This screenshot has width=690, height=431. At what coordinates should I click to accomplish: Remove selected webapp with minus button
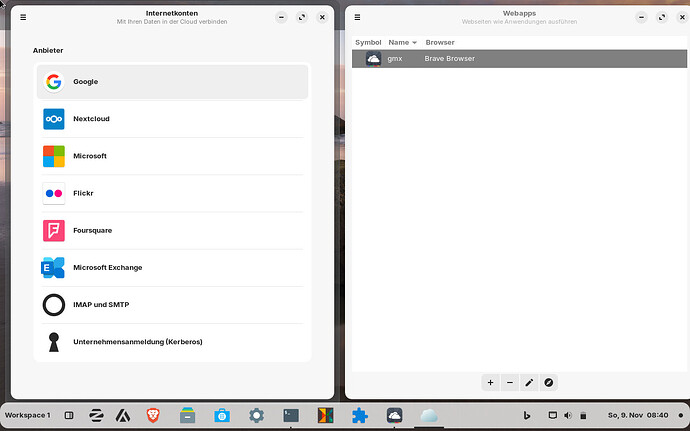(x=509, y=382)
